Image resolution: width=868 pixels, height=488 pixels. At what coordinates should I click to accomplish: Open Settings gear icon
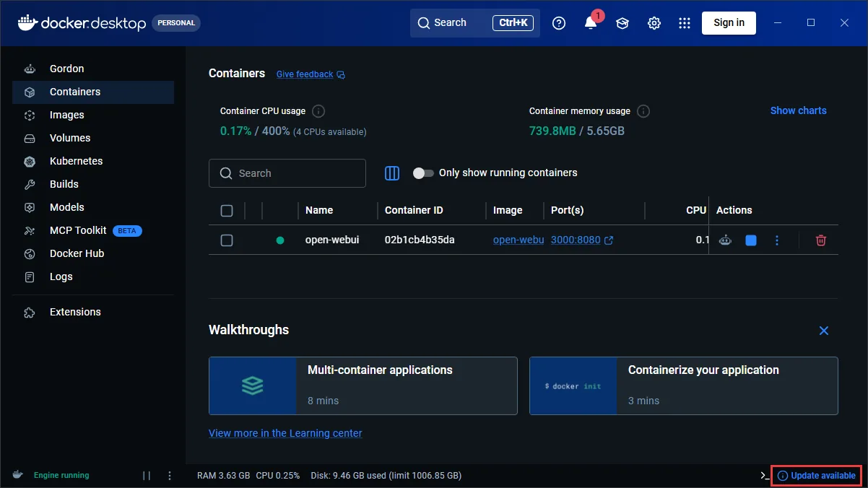click(654, 23)
